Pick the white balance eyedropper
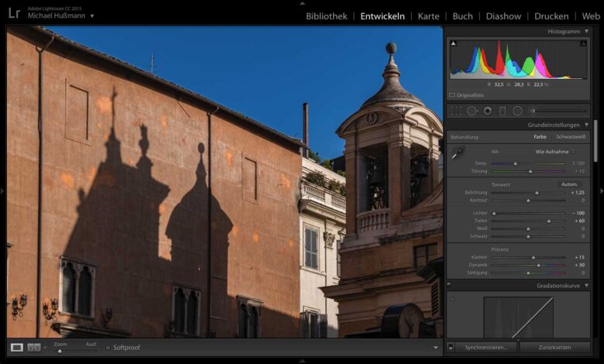 [458, 153]
